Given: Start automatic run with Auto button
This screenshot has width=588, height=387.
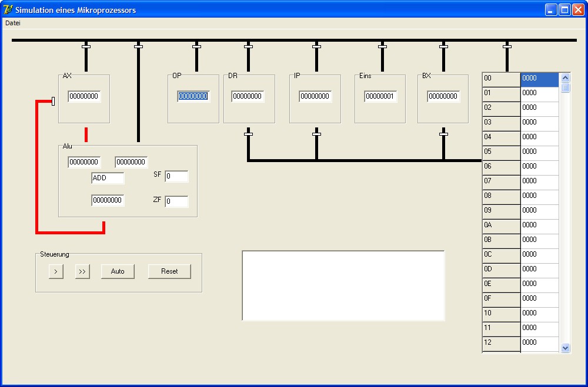Looking at the screenshot, I should coord(118,271).
